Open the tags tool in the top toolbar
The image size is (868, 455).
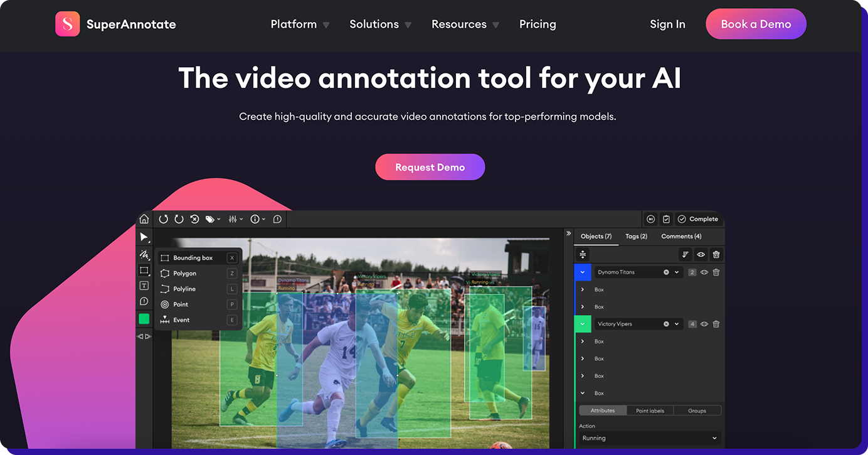coord(210,219)
